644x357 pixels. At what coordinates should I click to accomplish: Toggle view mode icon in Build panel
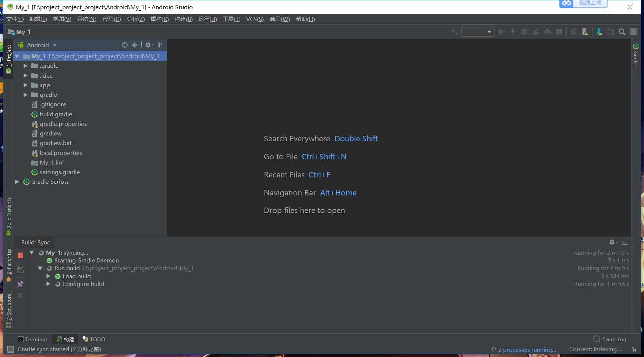point(20,270)
